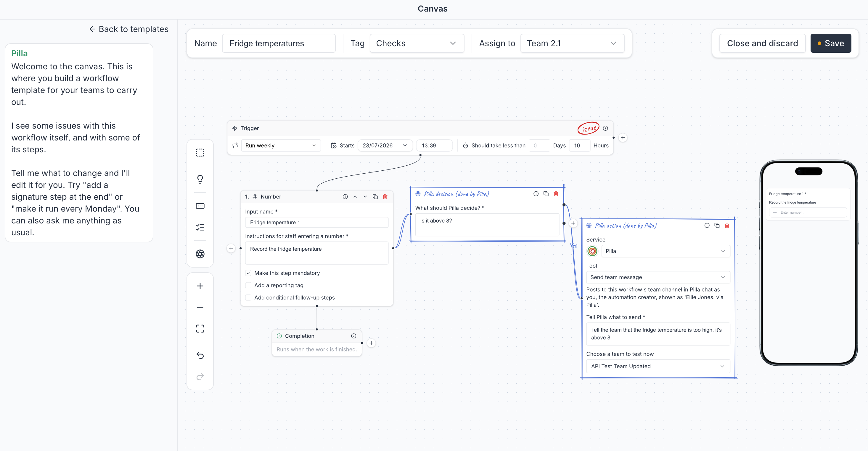Screen dimensions: 868x451
Task: Click the red issue badge on Trigger
Action: coord(588,128)
